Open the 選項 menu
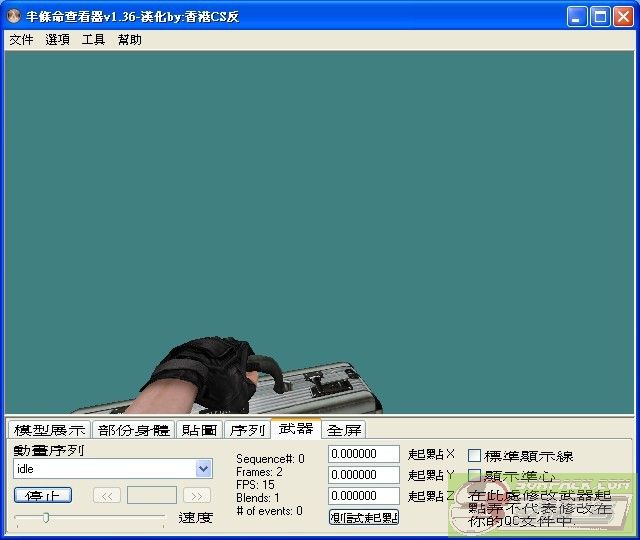The height and width of the screenshot is (540, 640). [57, 40]
